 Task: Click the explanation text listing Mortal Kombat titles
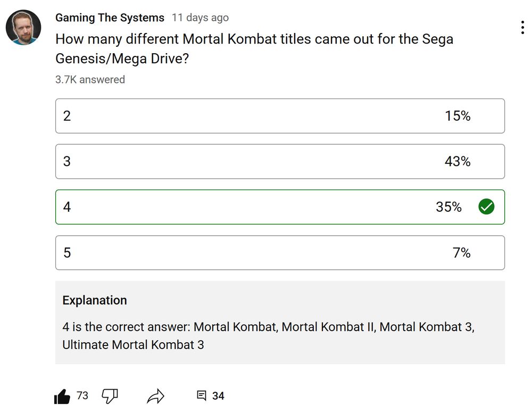[268, 335]
